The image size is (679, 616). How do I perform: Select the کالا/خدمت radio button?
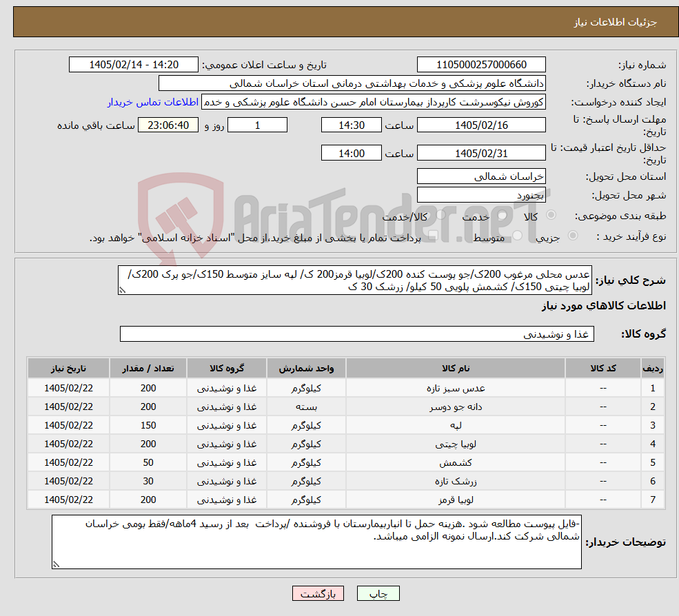pos(440,215)
